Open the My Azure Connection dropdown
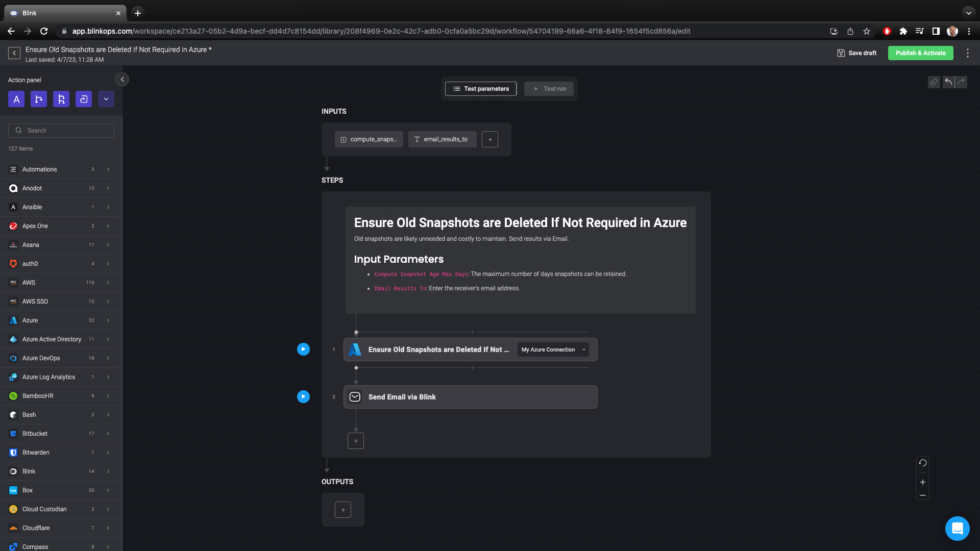Image resolution: width=980 pixels, height=551 pixels. coord(553,349)
